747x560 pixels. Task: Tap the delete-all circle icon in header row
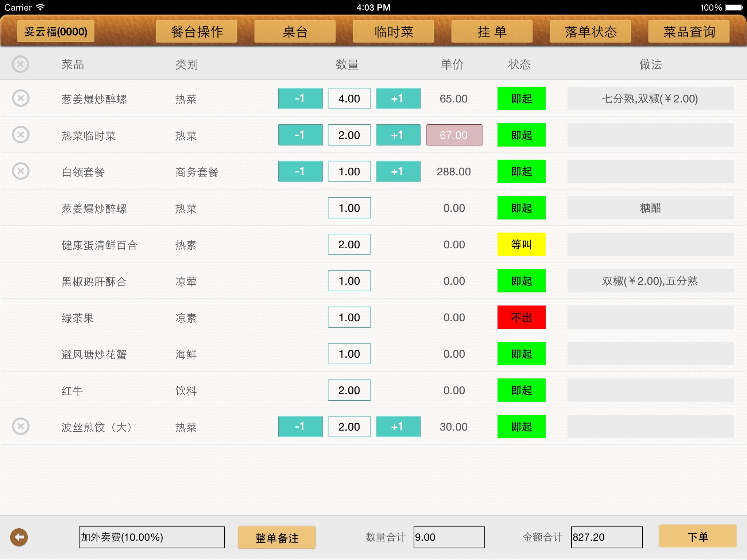coord(20,65)
